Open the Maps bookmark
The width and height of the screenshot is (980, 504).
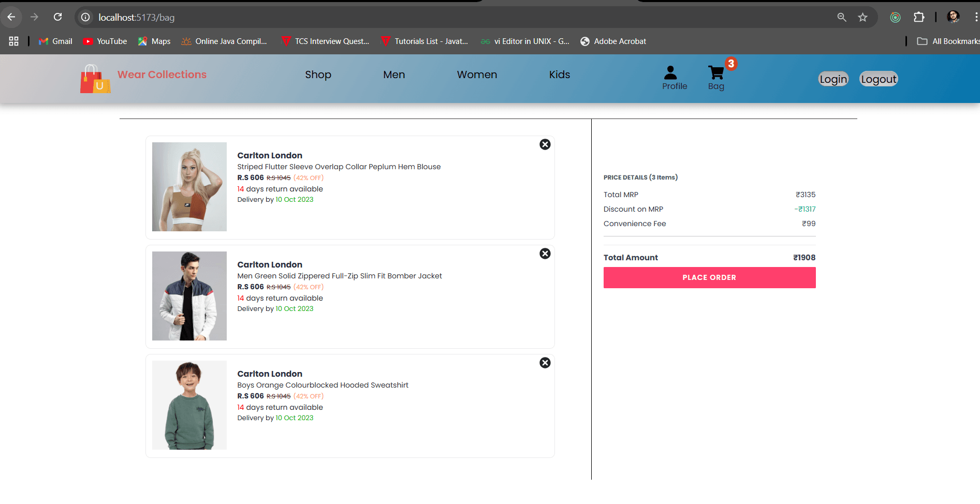pos(154,41)
